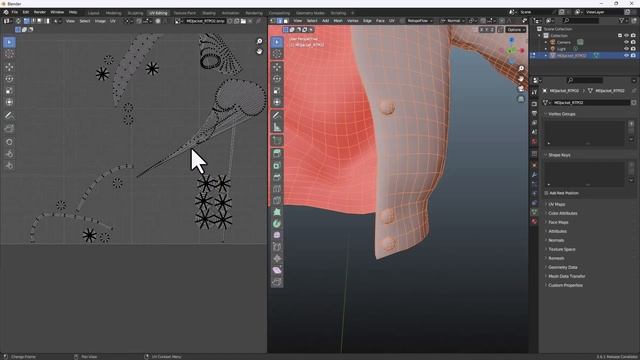Select the Spin tool in viewport toolbar
The width and height of the screenshot is (640, 360).
pyautogui.click(x=277, y=224)
